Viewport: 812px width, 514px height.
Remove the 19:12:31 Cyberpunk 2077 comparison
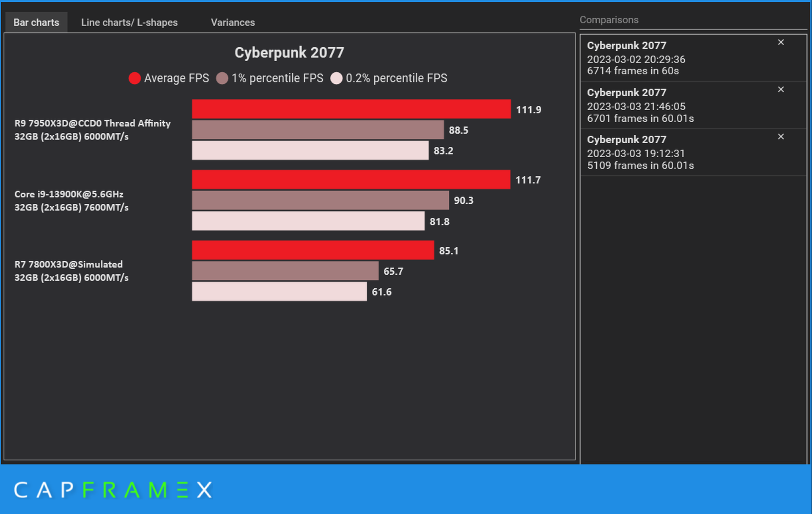781,137
